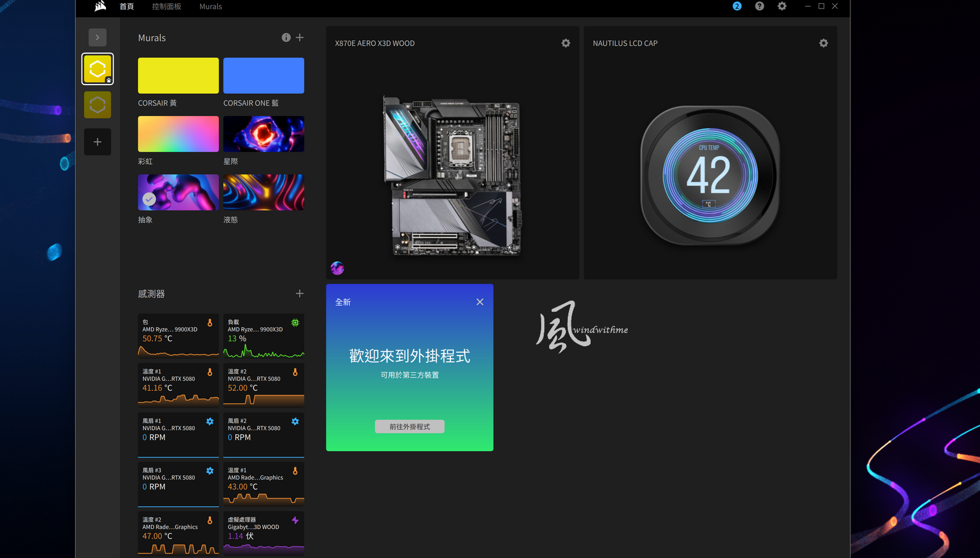
Task: Select the 液態 mural thumbnail
Action: click(x=264, y=192)
